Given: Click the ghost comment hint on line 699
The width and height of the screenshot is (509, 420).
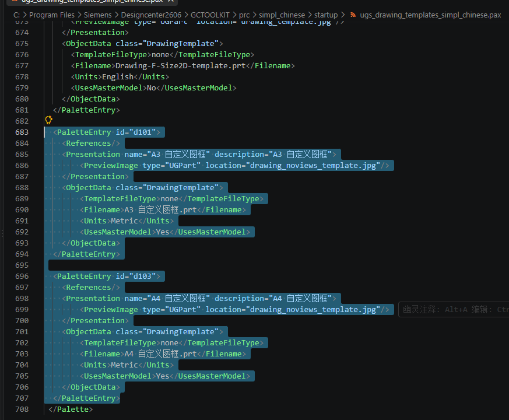Looking at the screenshot, I should (x=454, y=310).
